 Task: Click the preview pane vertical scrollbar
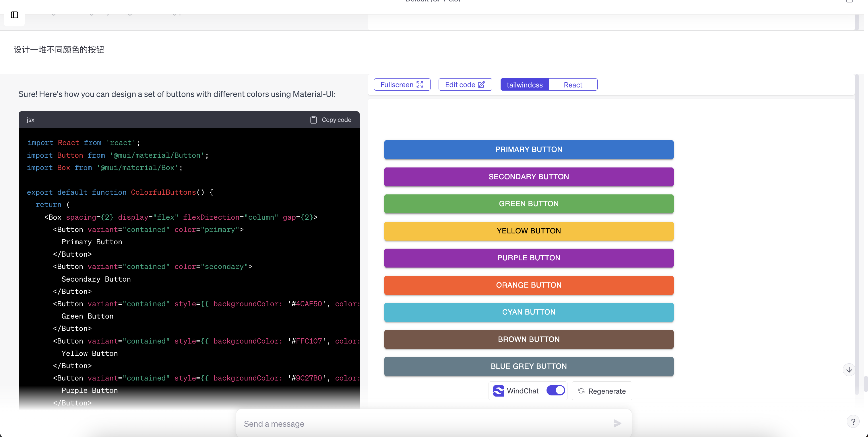pos(857,236)
